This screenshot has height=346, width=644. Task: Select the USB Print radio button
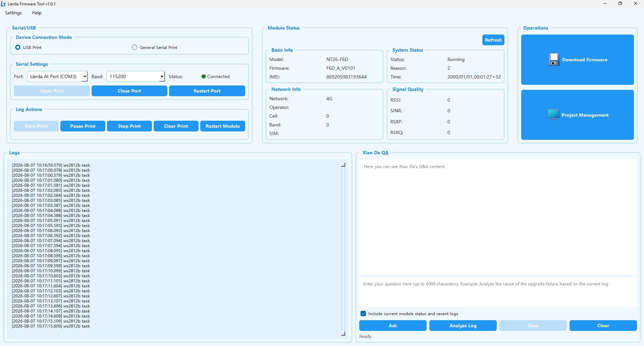(x=18, y=47)
